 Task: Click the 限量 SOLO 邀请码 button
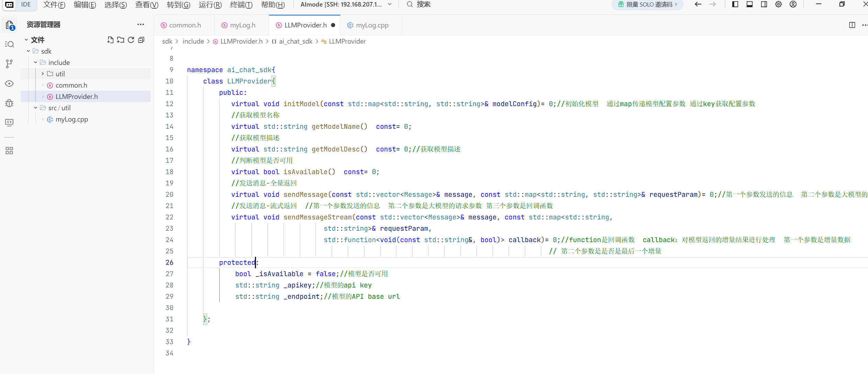[x=647, y=4]
